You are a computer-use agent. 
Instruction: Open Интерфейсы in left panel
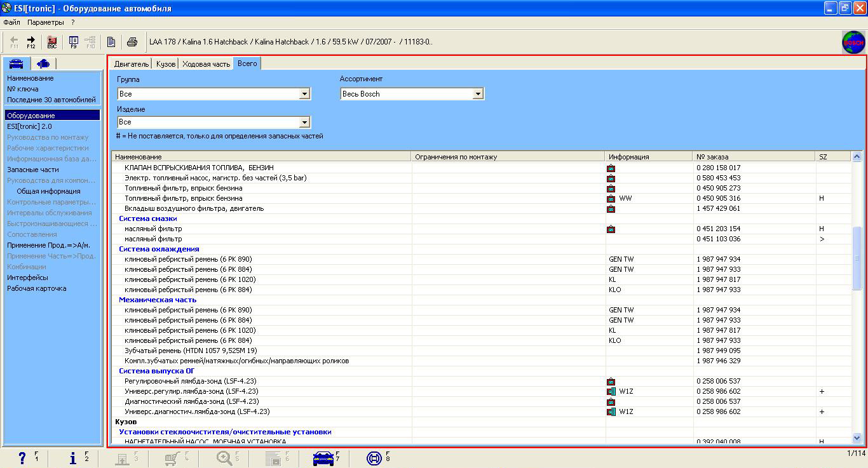[27, 277]
